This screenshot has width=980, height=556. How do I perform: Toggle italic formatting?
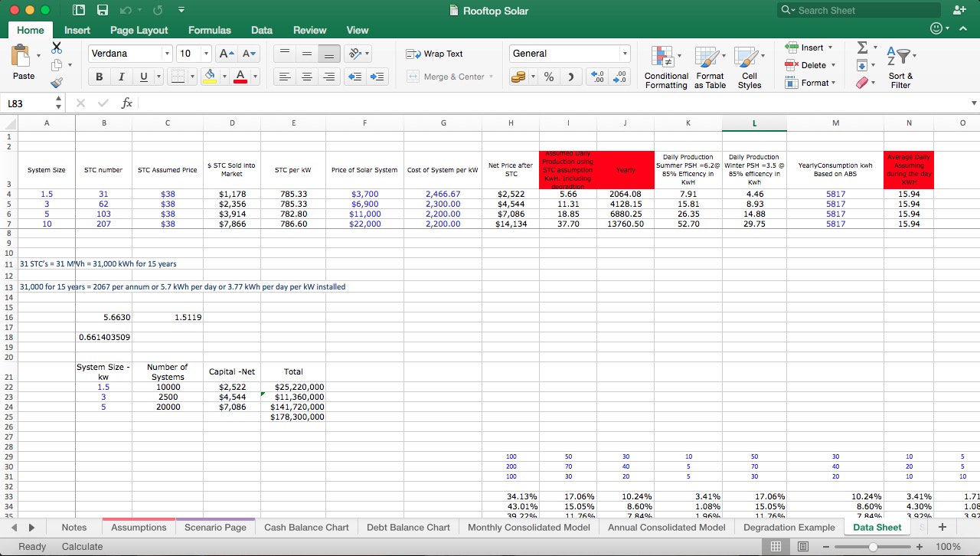(x=119, y=77)
